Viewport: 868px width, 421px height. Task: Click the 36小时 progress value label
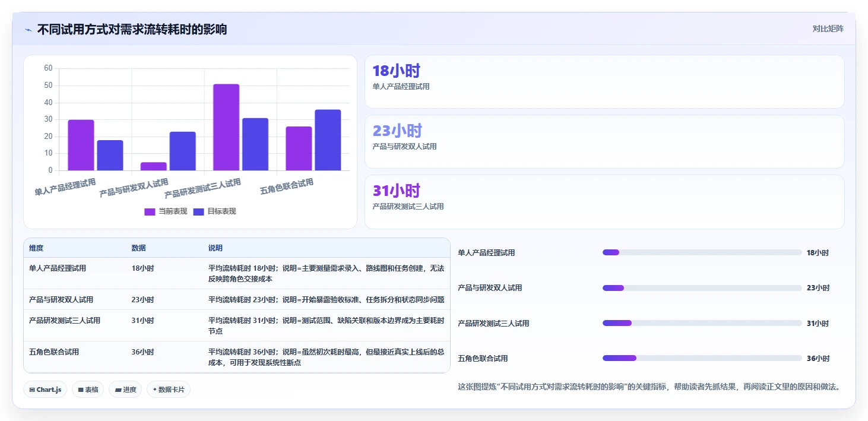818,359
